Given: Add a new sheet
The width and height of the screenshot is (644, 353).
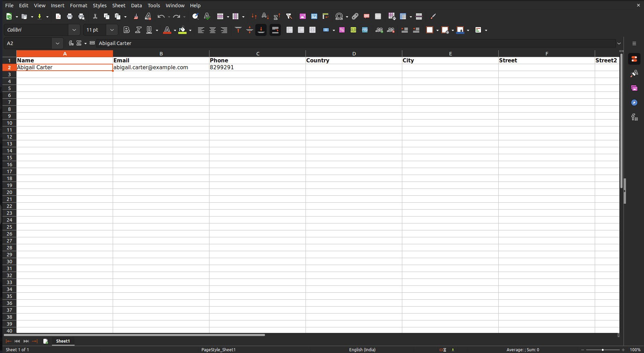Looking at the screenshot, I should [x=46, y=341].
